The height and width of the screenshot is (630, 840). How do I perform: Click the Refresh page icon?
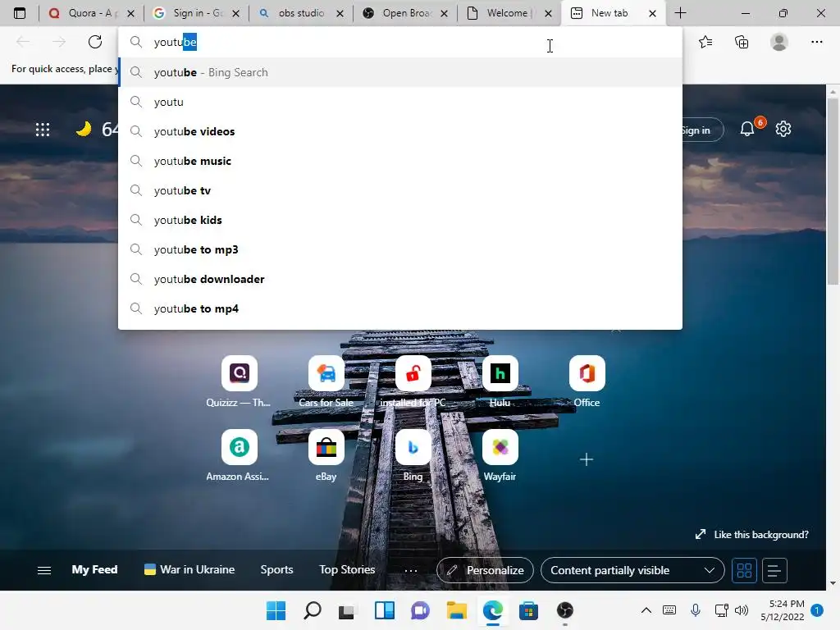point(95,42)
